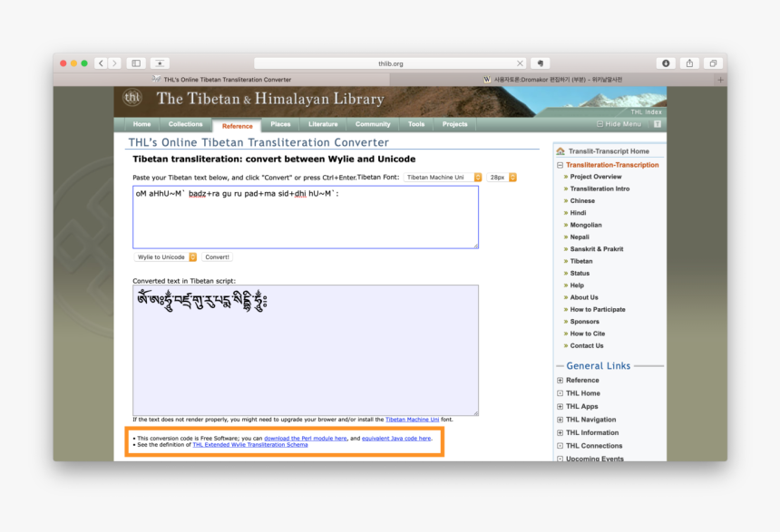Image resolution: width=780 pixels, height=532 pixels.
Task: Open Transliteration Intro in the sidebar
Action: pos(600,189)
